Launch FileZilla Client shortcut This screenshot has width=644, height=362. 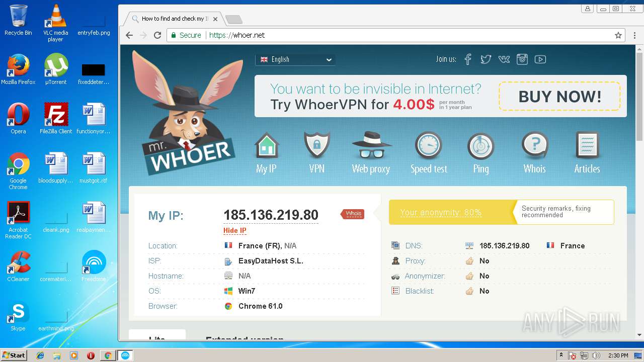(55, 119)
